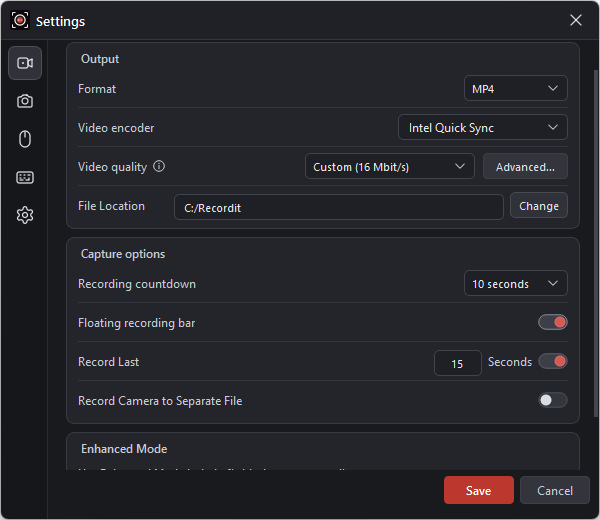
Task: Click the Capture options heading
Action: [123, 254]
